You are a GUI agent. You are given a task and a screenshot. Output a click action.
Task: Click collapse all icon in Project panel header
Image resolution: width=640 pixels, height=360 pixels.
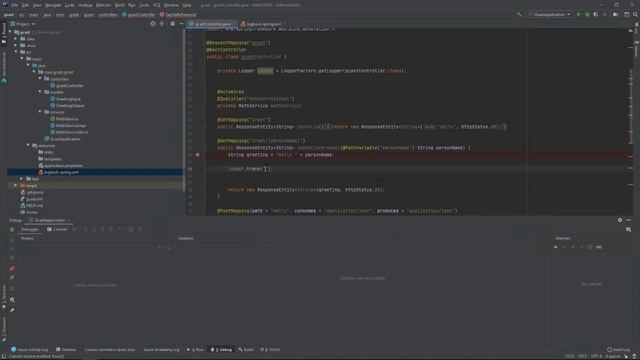tap(162, 24)
